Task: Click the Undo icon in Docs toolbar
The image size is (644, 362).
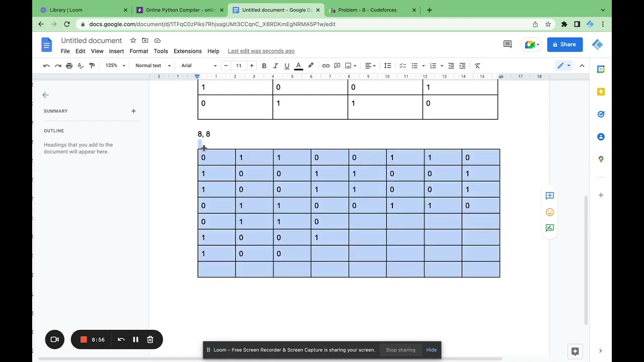Action: (x=46, y=66)
